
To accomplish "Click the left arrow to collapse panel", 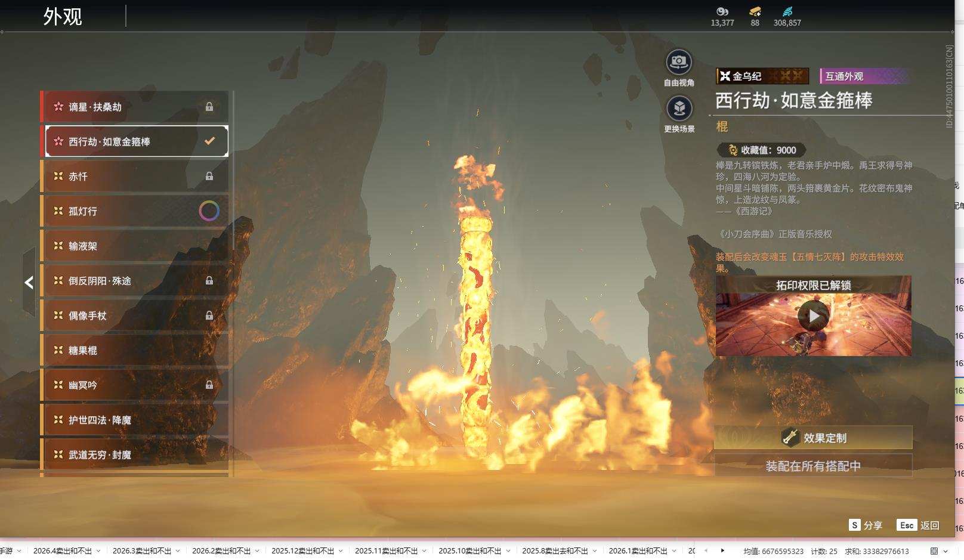I will [29, 282].
